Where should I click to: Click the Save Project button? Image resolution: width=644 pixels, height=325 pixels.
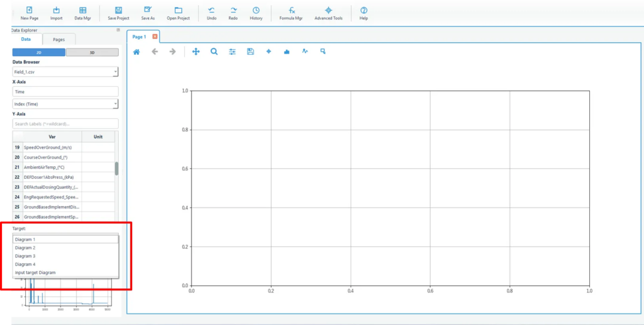(x=118, y=13)
